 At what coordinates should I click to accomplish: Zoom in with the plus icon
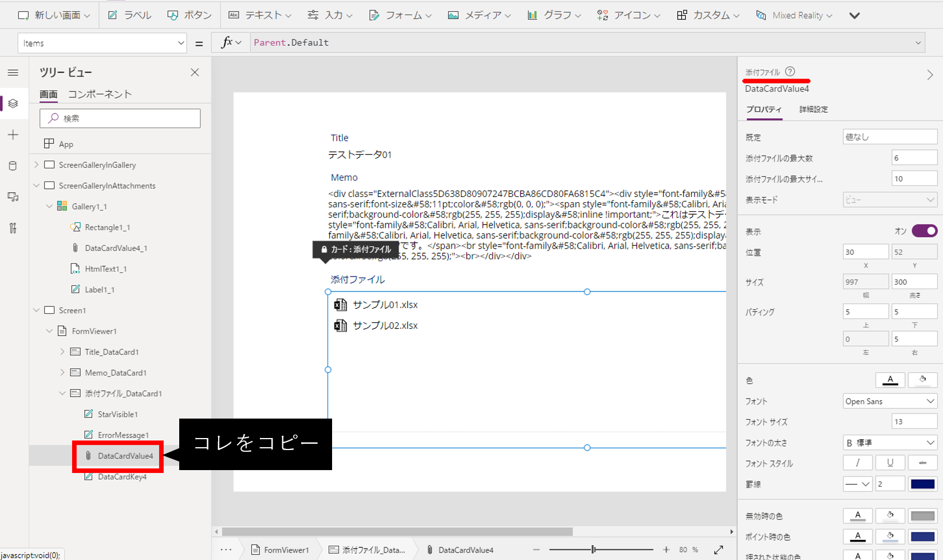click(x=666, y=550)
